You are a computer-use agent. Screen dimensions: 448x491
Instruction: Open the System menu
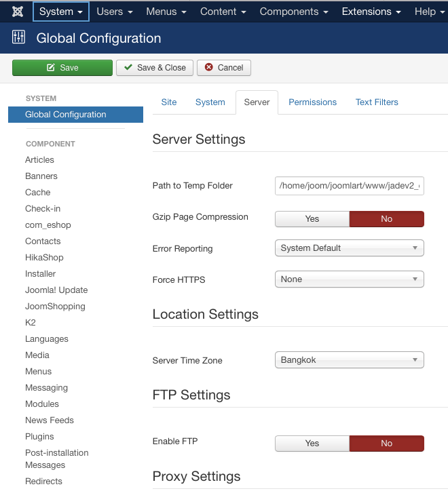tap(61, 12)
